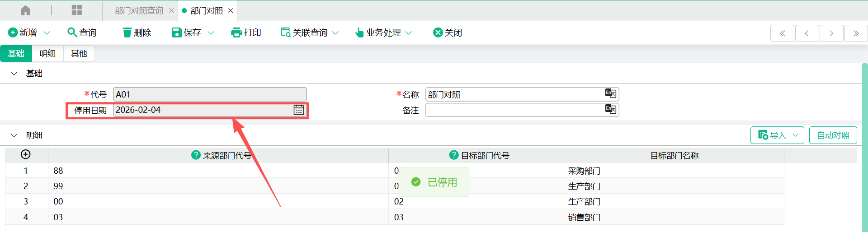Jump to first record arrow
Screen dimensions: 868x232
coord(782,33)
